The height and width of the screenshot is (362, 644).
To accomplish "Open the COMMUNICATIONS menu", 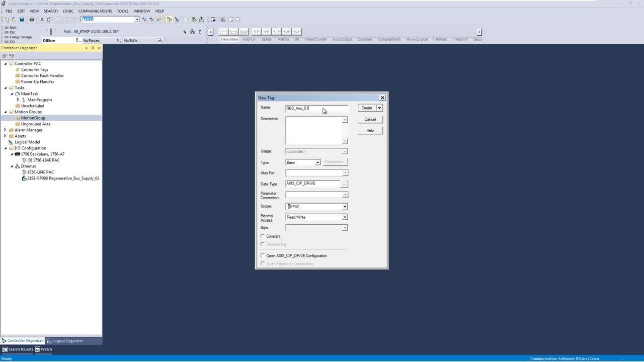I will [95, 11].
